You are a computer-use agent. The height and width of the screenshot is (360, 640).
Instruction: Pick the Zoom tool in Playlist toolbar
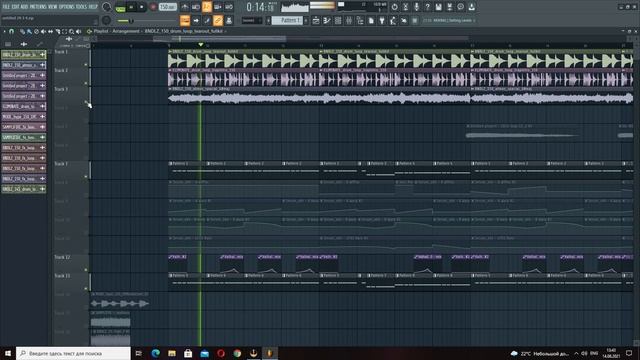[x=71, y=31]
